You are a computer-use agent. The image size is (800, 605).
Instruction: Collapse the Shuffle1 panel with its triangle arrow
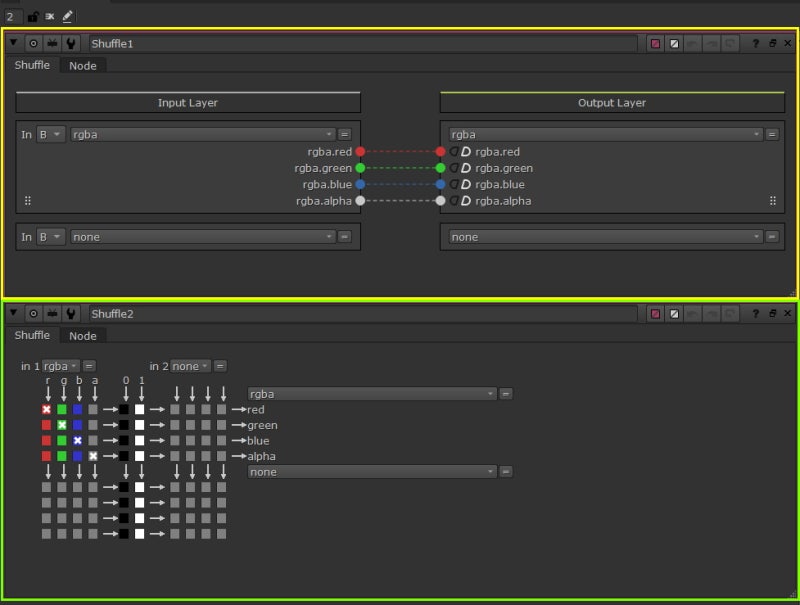coord(13,43)
